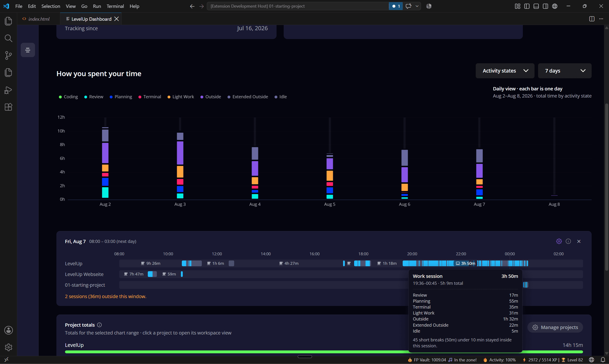Click the 7h 47m break in LevelUp Webseite row
Viewport: 609px width, 364px height.
coord(134,274)
